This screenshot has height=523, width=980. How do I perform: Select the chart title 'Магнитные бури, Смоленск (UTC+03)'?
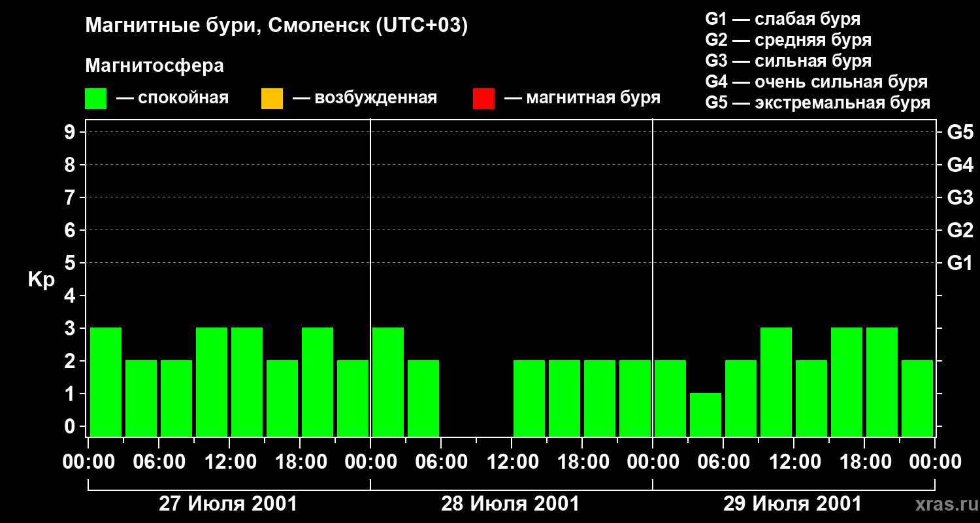click(x=276, y=26)
